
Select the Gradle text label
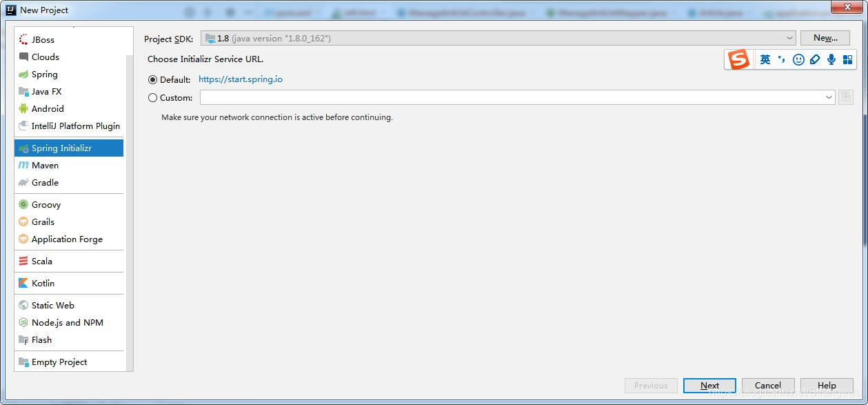pos(45,183)
